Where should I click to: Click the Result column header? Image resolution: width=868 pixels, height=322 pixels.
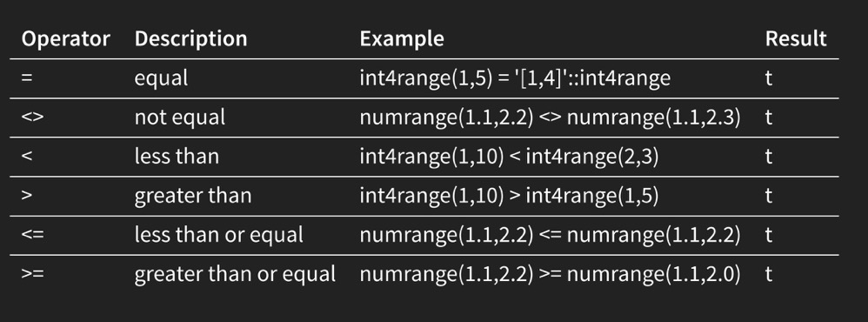[796, 39]
